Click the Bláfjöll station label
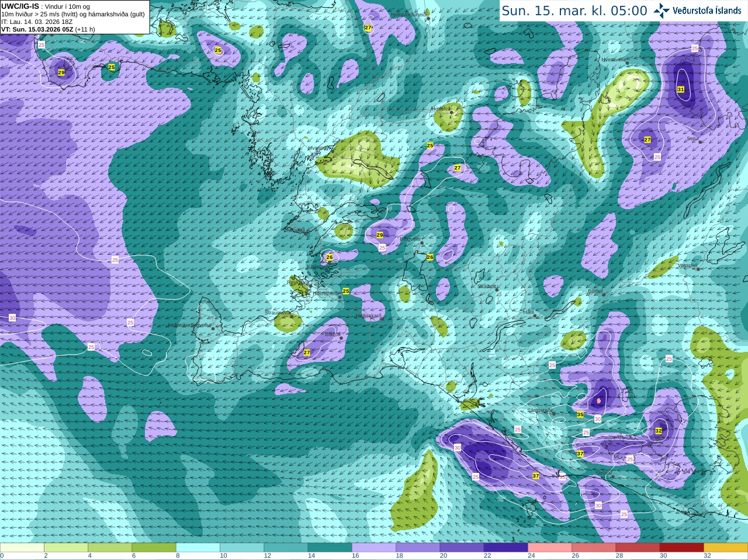Screen dimensions: 748x560 point(333,334)
